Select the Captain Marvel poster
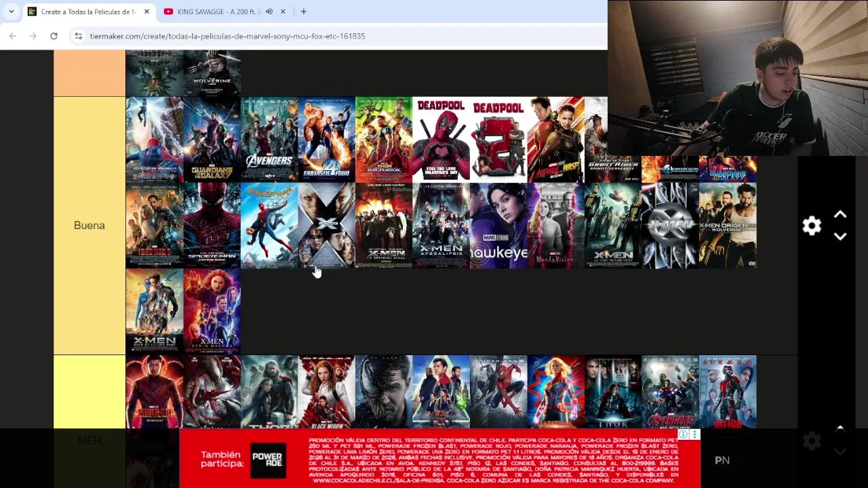 click(555, 392)
